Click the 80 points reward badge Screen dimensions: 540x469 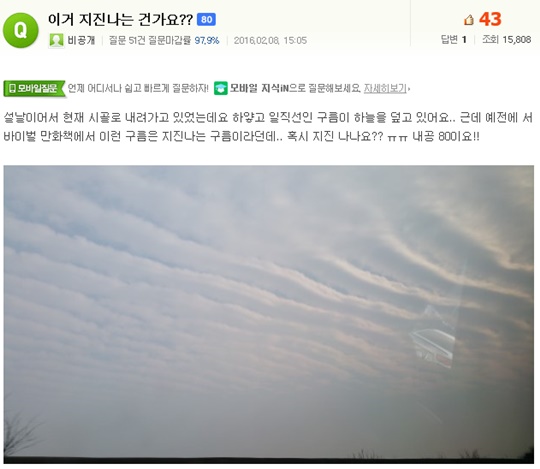click(206, 19)
